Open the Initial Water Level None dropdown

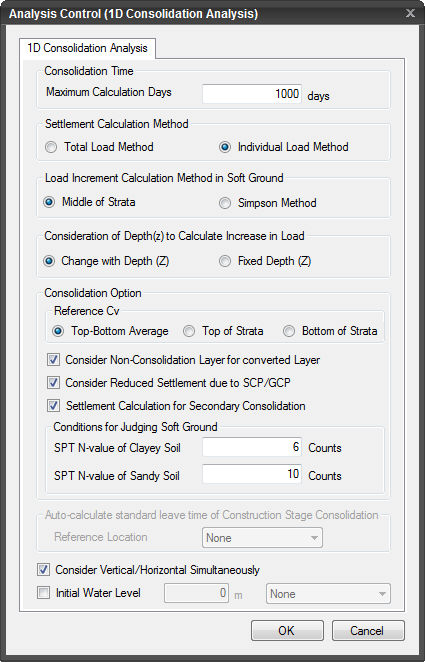point(328,594)
